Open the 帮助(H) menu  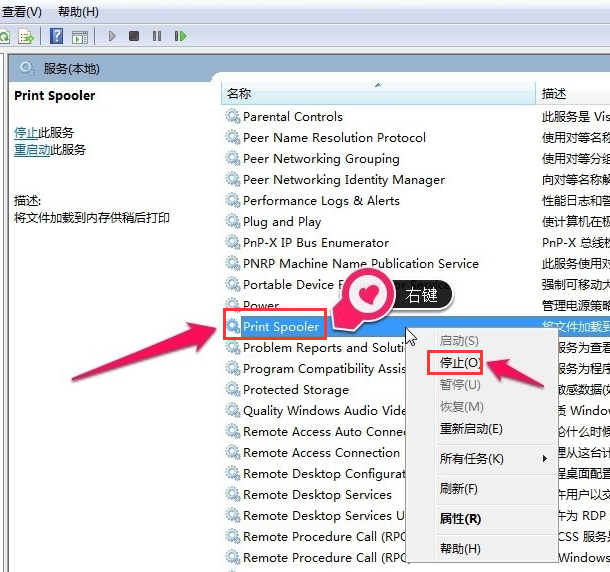[x=78, y=12]
